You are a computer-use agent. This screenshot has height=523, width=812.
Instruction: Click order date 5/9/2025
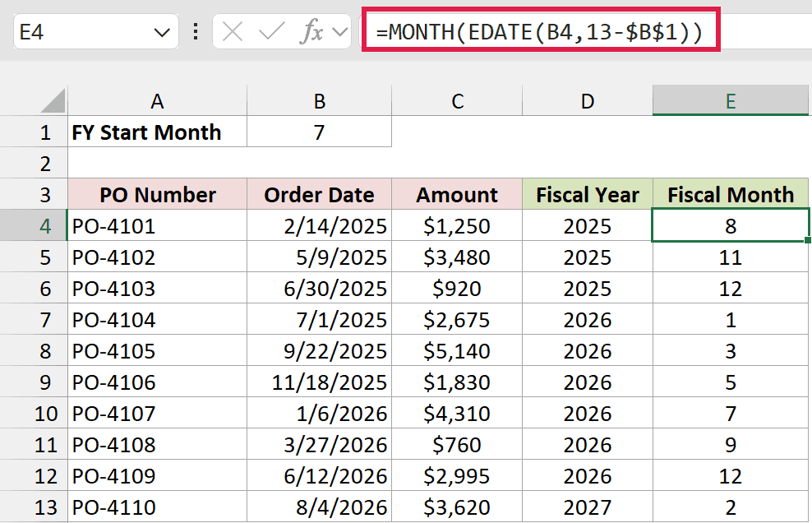pyautogui.click(x=320, y=257)
